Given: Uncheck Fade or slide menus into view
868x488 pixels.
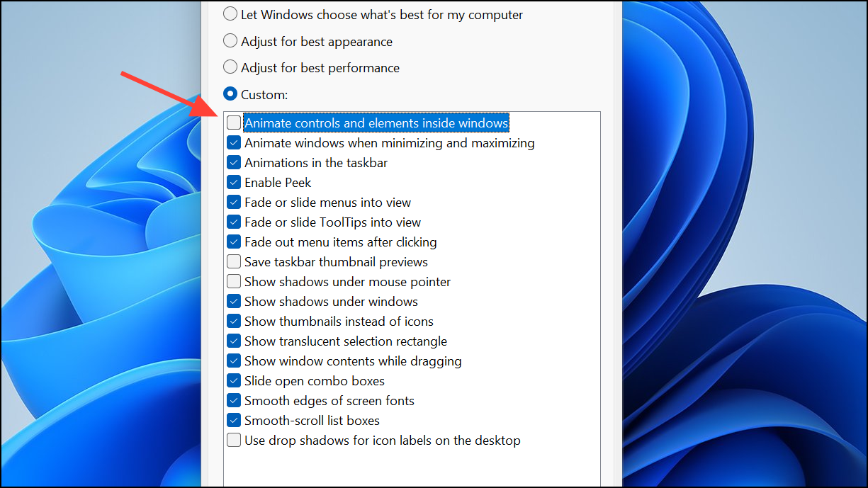Looking at the screenshot, I should click(x=234, y=202).
